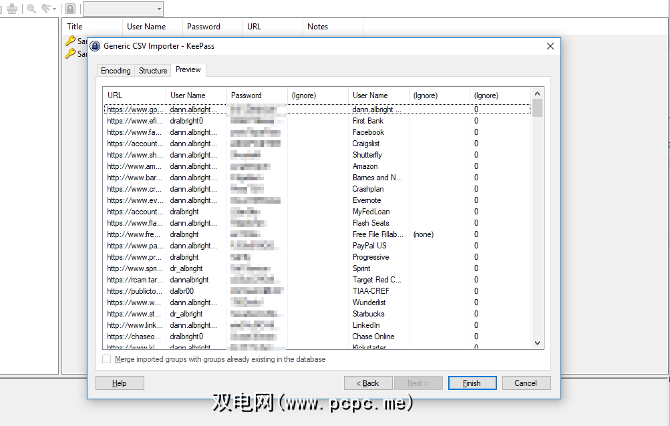Screen dimensions: 670x426
Task: Click the print icon in the KeePass toolbar
Action: coord(12,8)
